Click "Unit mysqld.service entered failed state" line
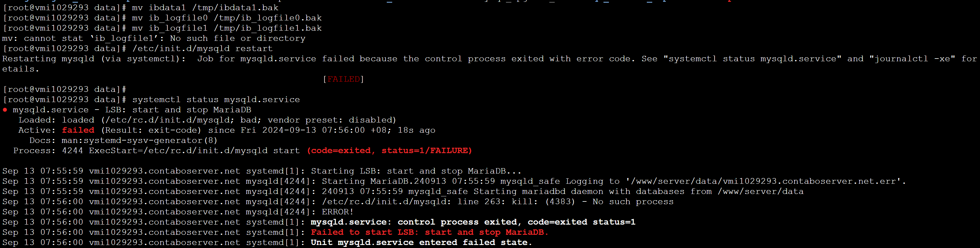 [x=421, y=243]
